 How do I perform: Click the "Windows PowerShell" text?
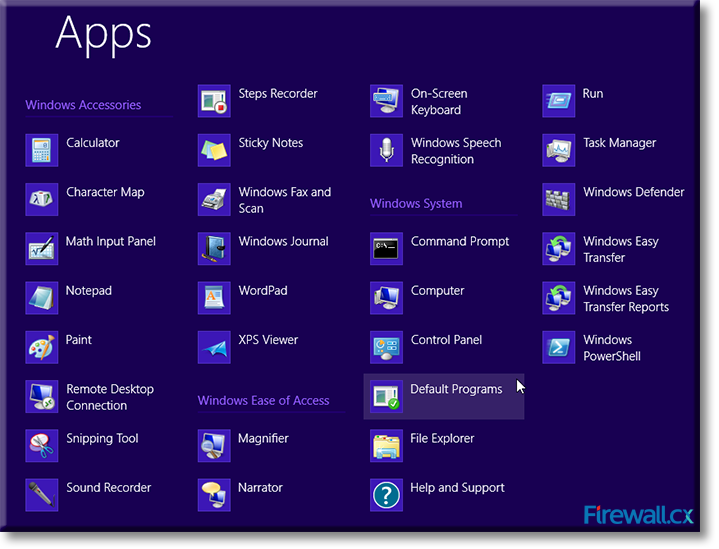click(612, 348)
